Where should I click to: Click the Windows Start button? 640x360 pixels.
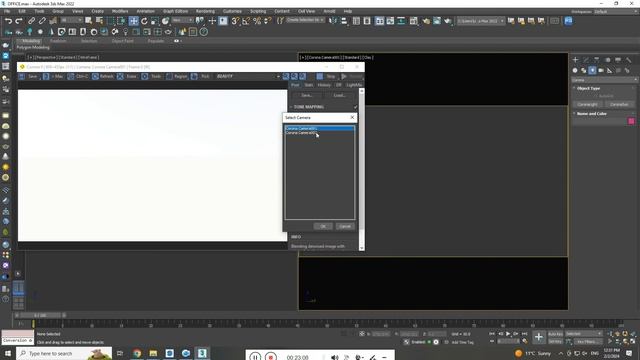coord(7,353)
